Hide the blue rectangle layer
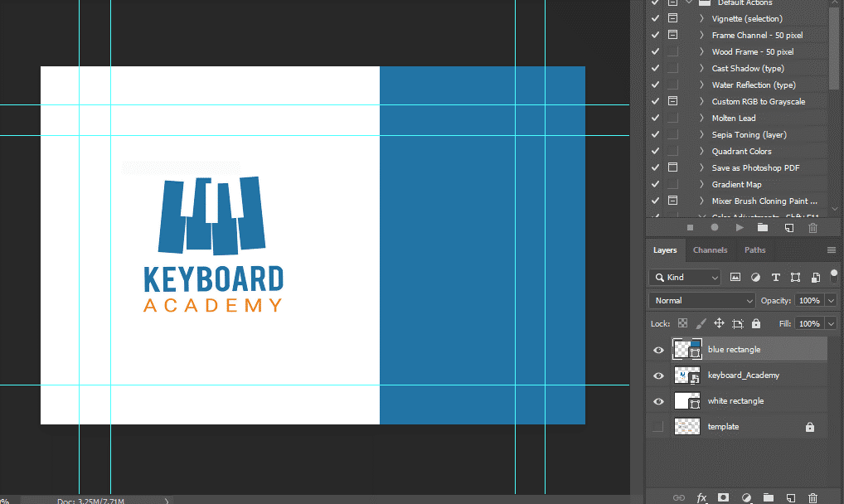844x504 pixels. click(658, 350)
